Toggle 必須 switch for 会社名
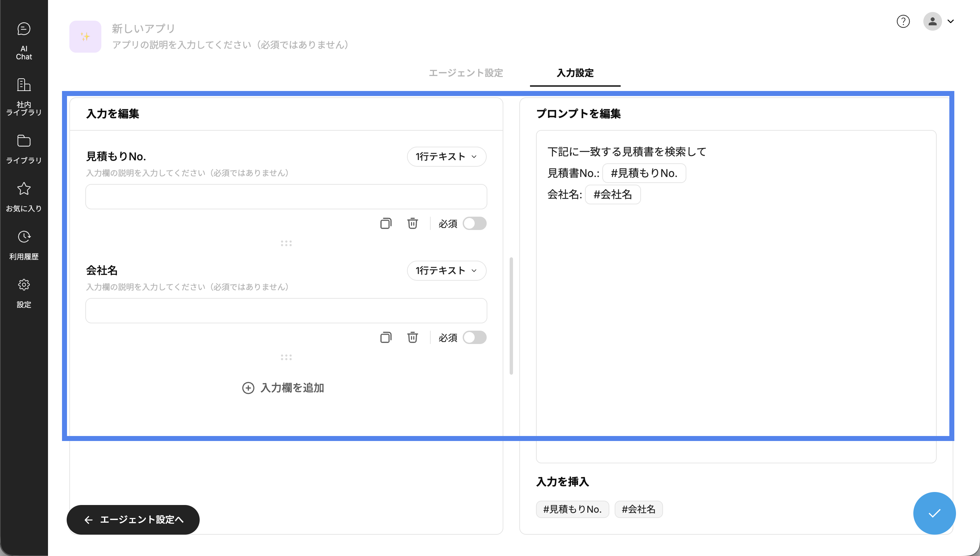 pos(474,338)
